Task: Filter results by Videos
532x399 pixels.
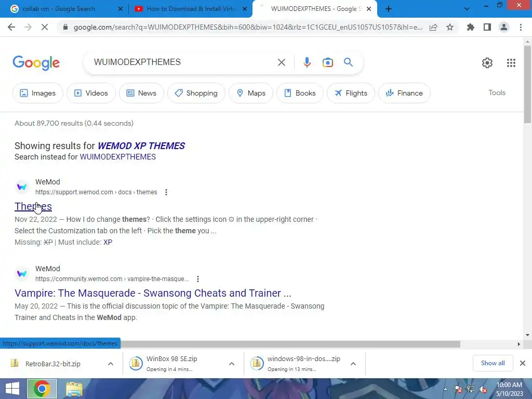Action: click(91, 93)
